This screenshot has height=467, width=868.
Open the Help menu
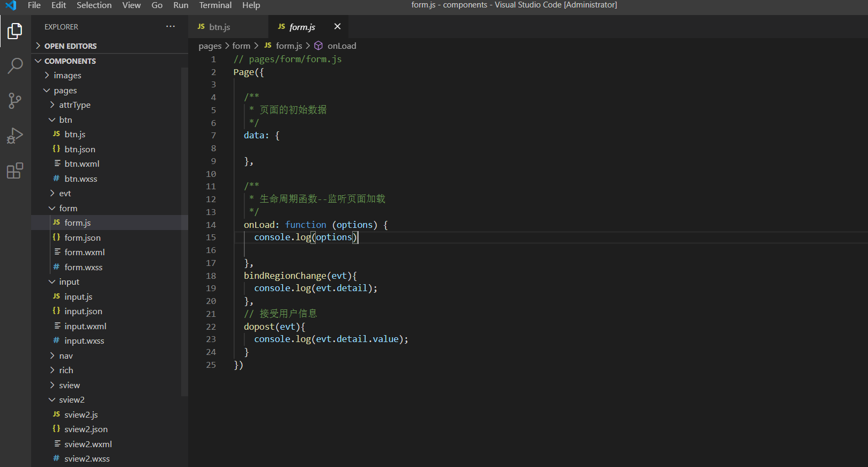251,5
